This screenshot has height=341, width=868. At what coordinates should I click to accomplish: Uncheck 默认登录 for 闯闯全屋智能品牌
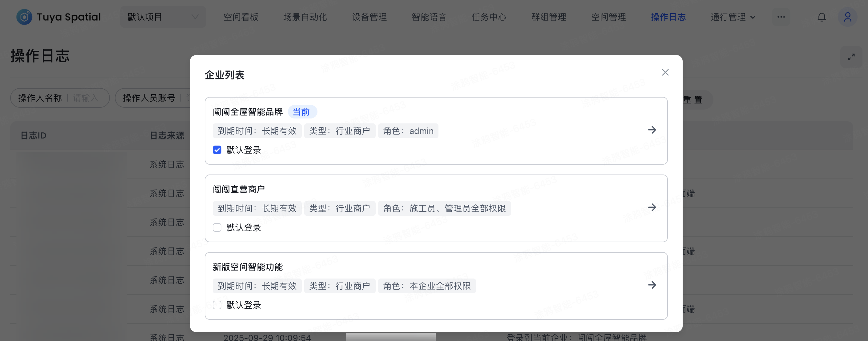(x=217, y=150)
